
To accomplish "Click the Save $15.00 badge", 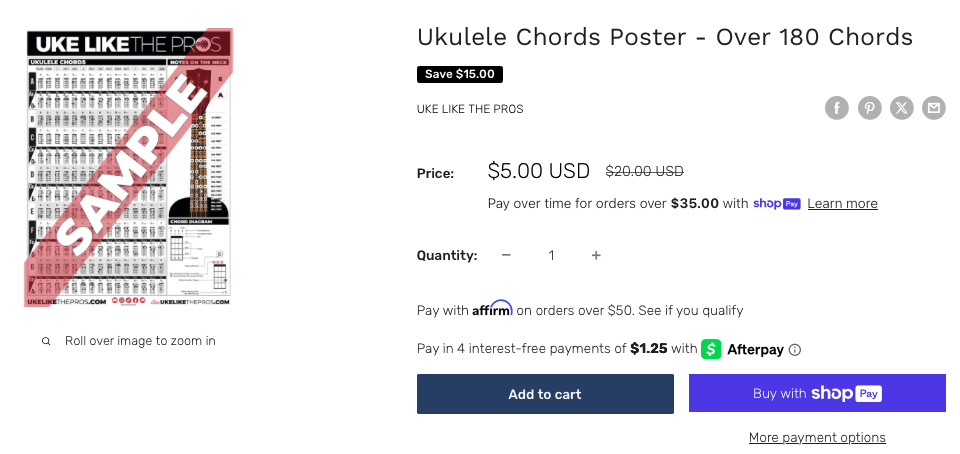I will tap(460, 74).
